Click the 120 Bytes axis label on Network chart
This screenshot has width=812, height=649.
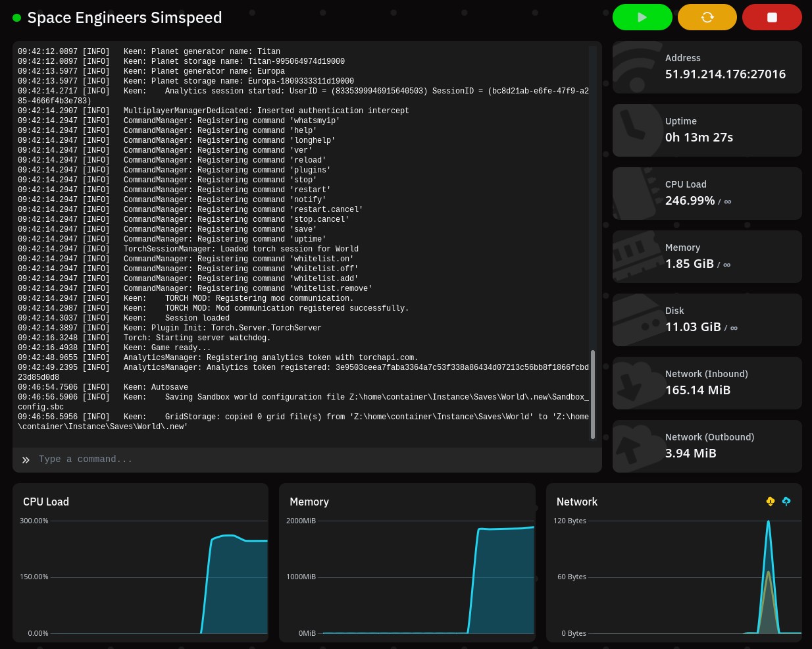point(570,521)
